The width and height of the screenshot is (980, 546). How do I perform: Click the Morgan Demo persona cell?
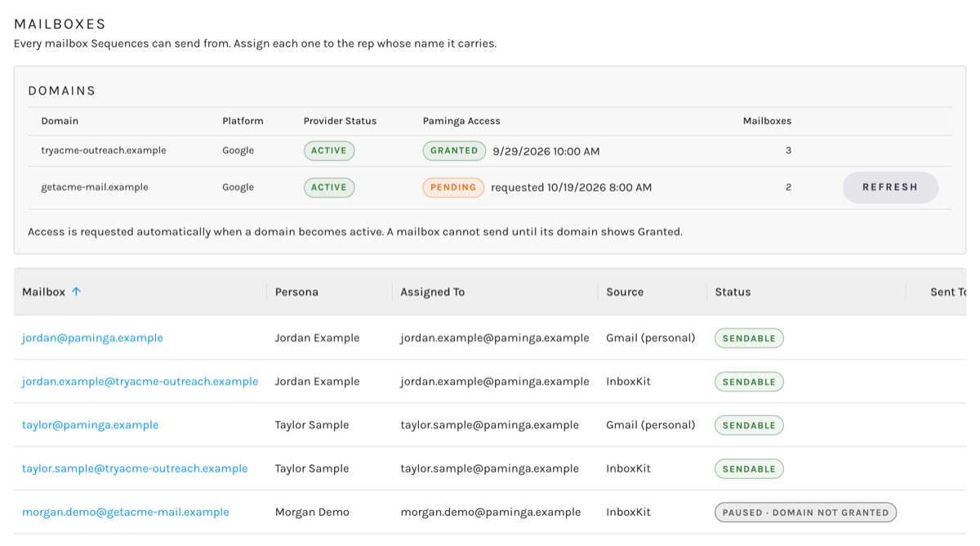312,512
